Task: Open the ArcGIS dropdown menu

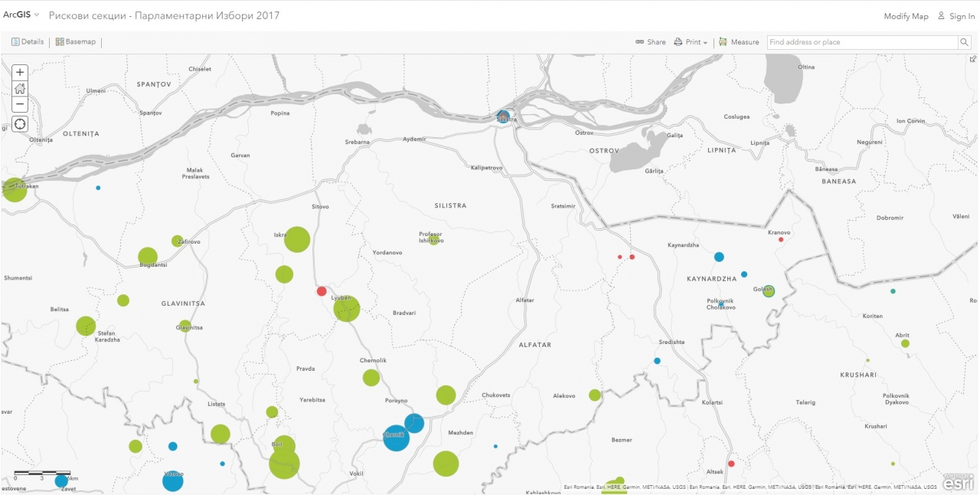Action: point(21,15)
